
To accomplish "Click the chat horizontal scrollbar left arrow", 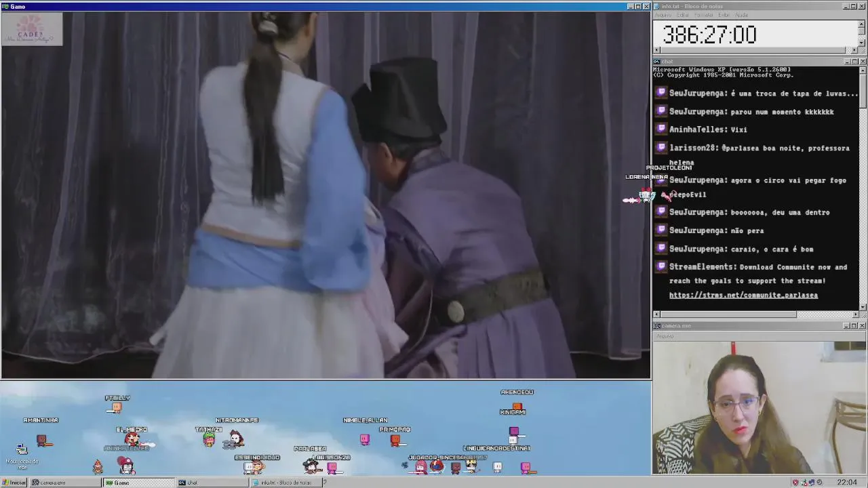I will tap(656, 314).
